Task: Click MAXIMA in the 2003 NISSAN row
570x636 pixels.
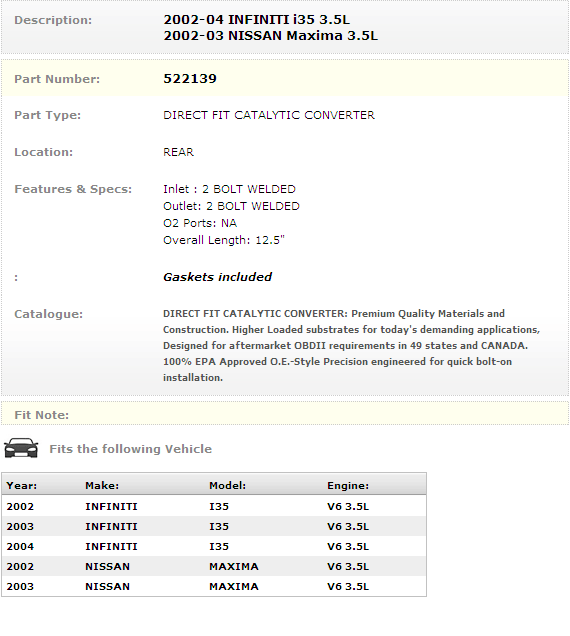Action: click(234, 587)
